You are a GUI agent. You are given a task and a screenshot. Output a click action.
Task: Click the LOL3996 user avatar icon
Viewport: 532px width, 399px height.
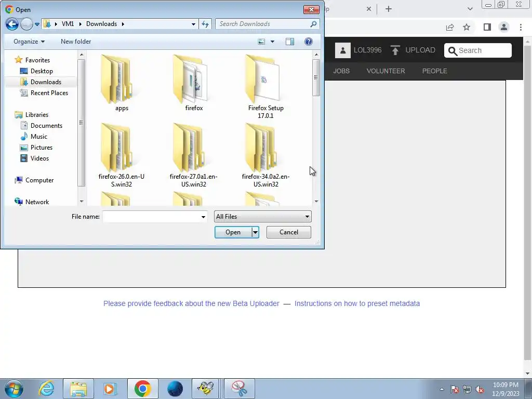[x=343, y=50]
